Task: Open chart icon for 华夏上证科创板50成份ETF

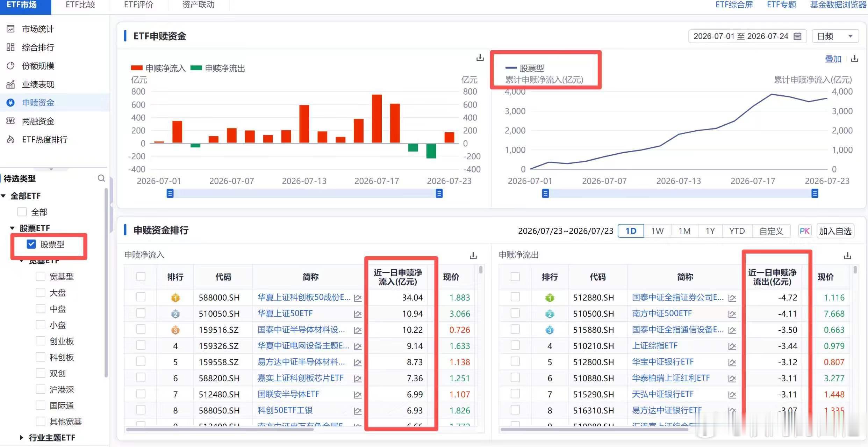Action: tap(358, 298)
